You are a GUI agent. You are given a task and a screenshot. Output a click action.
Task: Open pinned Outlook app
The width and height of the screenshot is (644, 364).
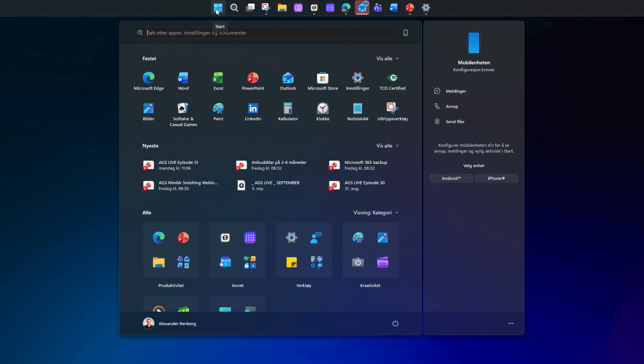[x=288, y=81]
